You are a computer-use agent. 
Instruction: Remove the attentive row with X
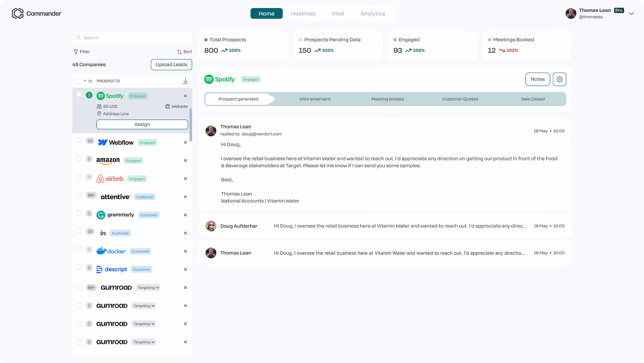(185, 197)
